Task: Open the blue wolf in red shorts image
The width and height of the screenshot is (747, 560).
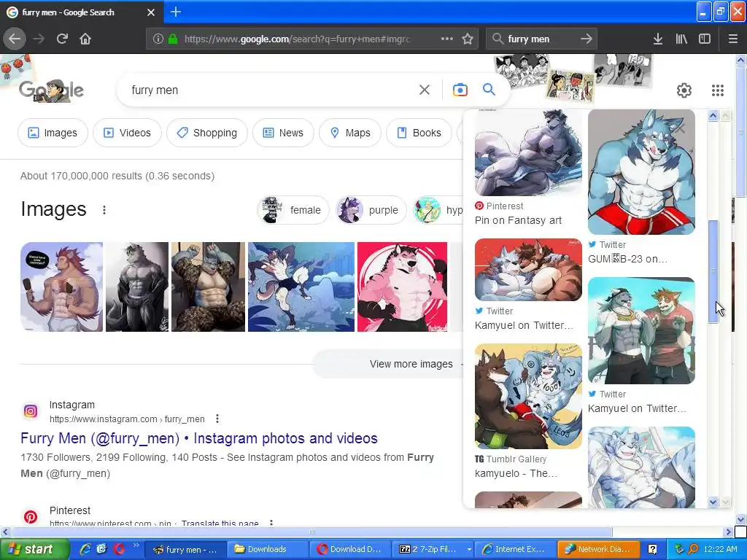Action: coord(641,172)
